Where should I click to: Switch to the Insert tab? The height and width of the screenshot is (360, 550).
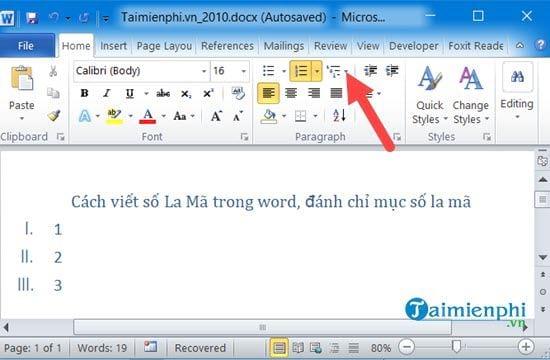[113, 46]
